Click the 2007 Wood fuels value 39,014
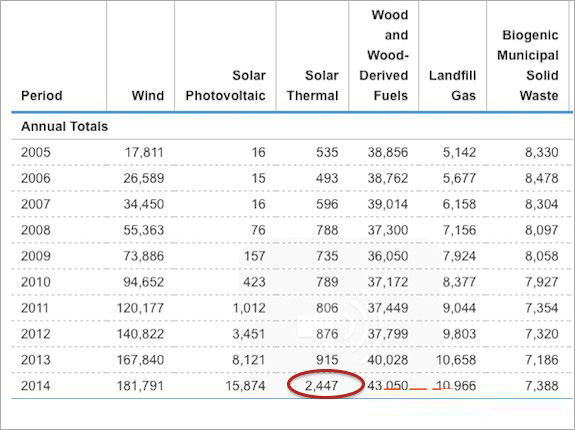575x430 pixels. pos(388,204)
